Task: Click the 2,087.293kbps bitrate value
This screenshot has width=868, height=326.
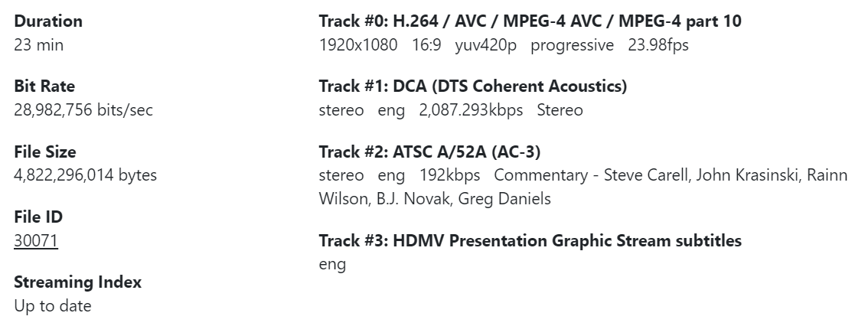Action: pyautogui.click(x=471, y=110)
